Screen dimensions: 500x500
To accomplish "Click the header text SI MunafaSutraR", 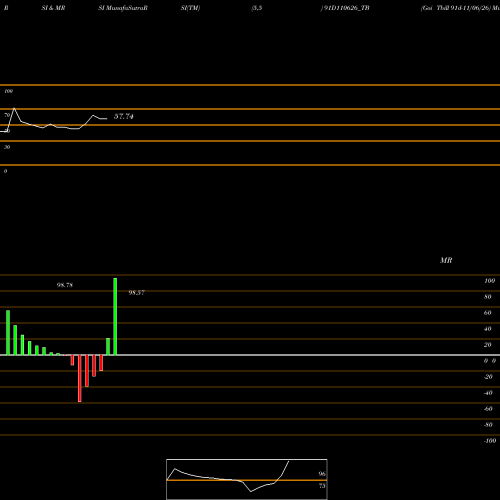I will pyautogui.click(x=123, y=8).
